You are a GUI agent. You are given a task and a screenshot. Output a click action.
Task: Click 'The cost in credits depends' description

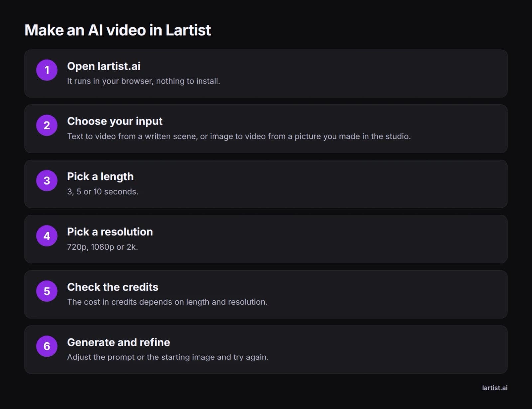click(167, 302)
